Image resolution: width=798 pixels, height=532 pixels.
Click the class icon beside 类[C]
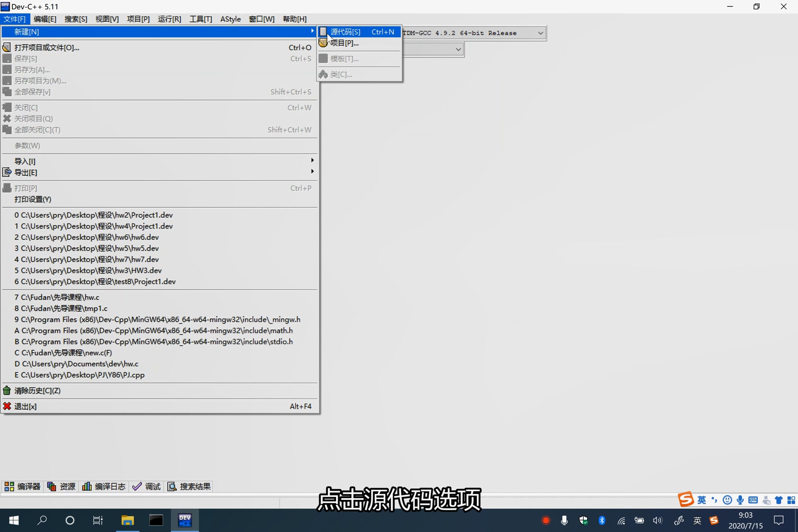click(x=323, y=74)
